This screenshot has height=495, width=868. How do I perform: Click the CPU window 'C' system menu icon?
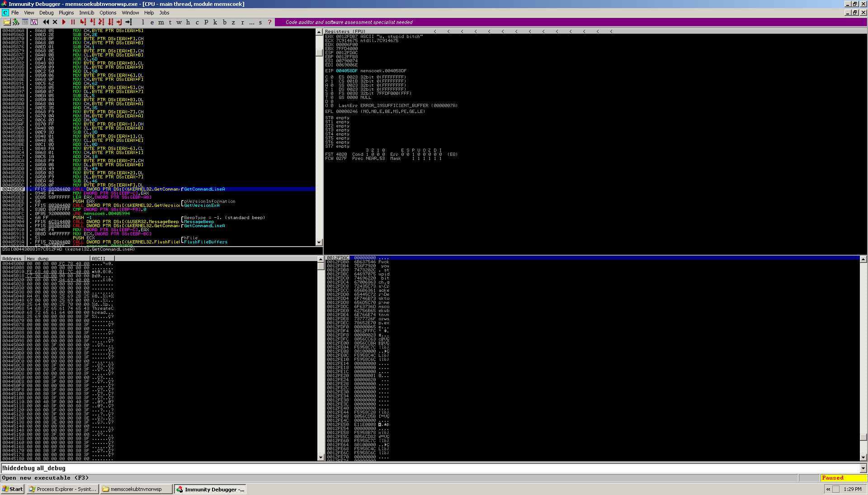[x=5, y=13]
